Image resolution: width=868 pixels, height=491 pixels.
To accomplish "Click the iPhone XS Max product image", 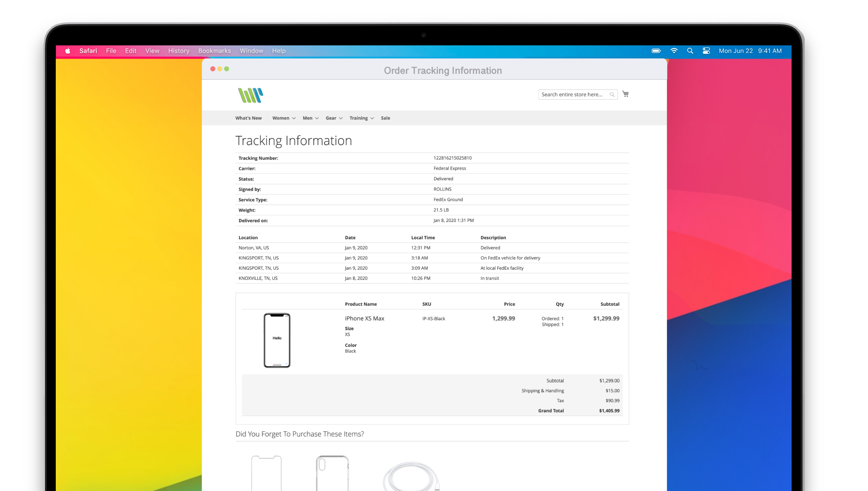I will (x=277, y=340).
